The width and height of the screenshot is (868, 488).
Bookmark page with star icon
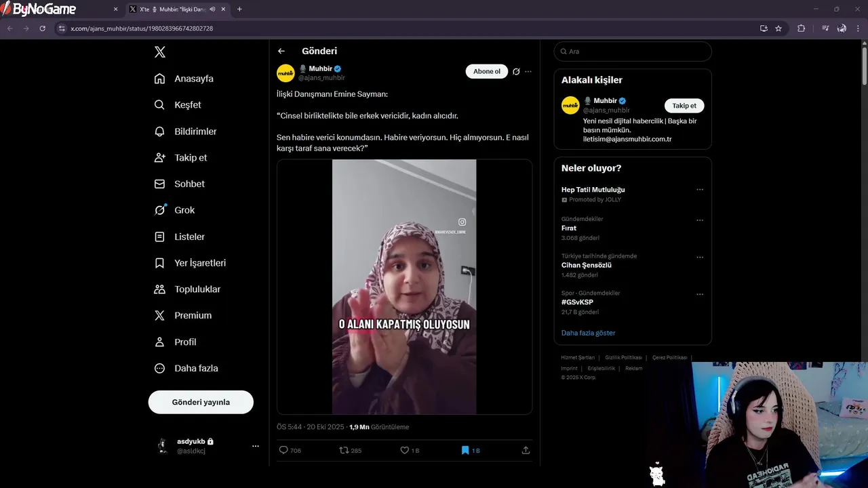point(778,28)
